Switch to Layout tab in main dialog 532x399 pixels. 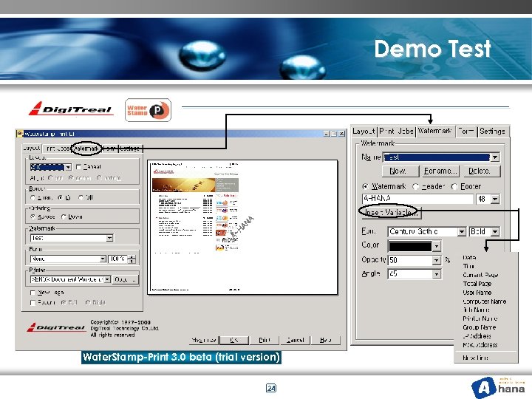point(32,149)
